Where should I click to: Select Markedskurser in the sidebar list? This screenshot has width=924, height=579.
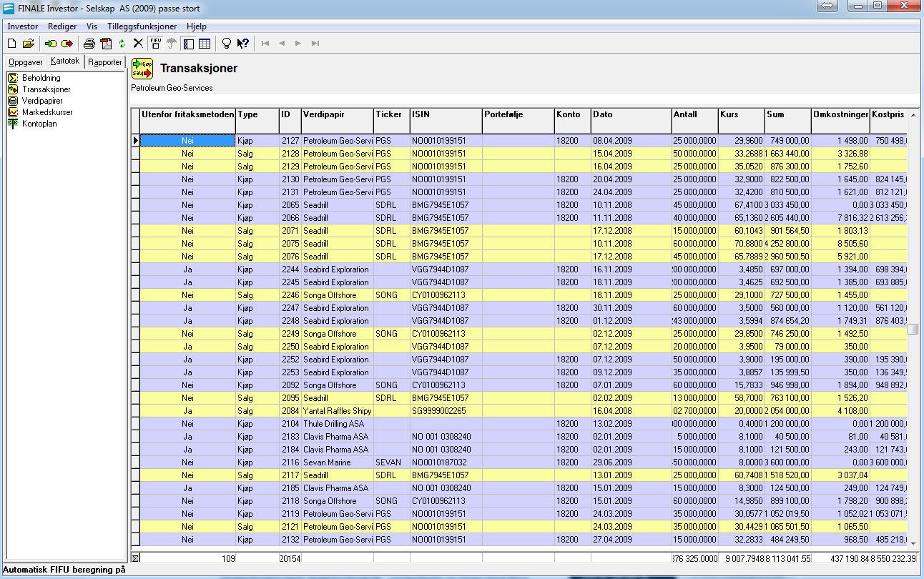point(47,112)
